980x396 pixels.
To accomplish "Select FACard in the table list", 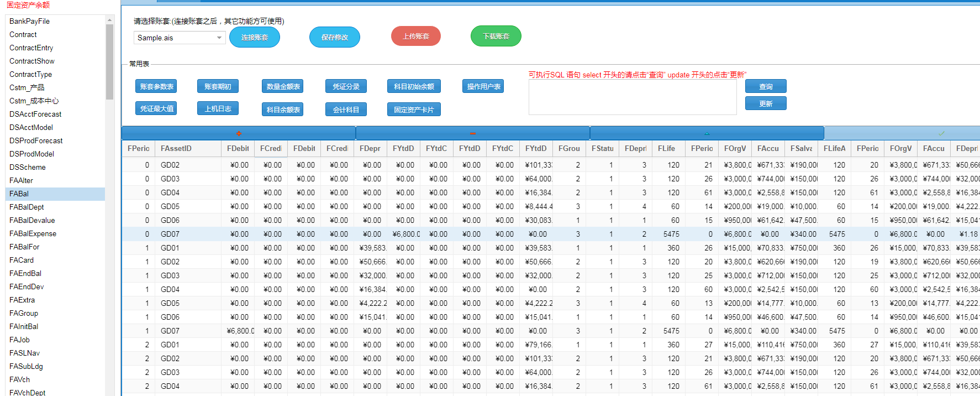I will tap(55, 260).
